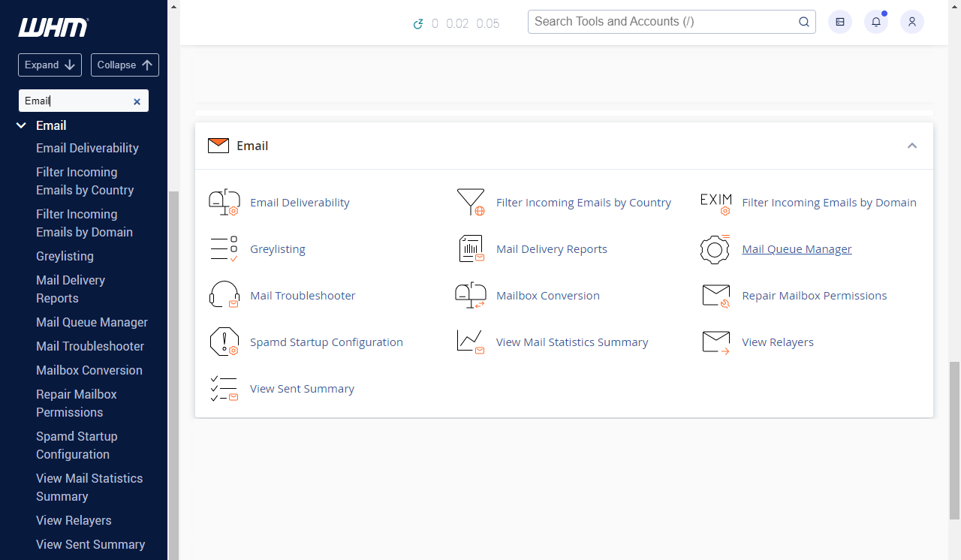Open notifications bell in top bar
This screenshot has height=560, width=961.
point(876,22)
